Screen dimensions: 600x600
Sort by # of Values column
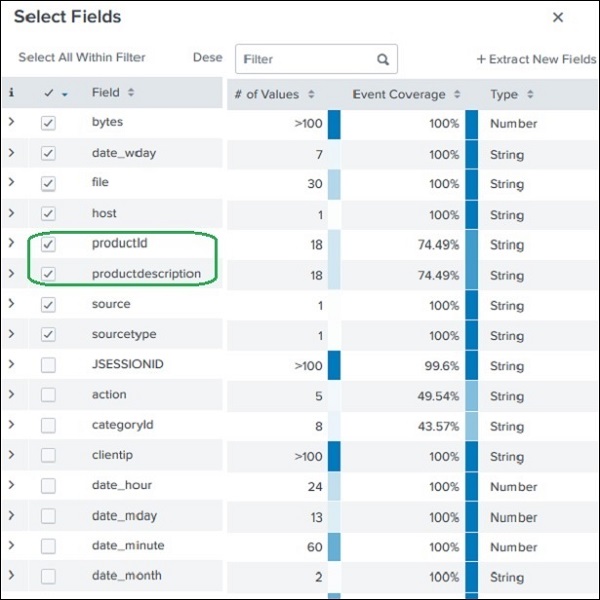tap(311, 94)
